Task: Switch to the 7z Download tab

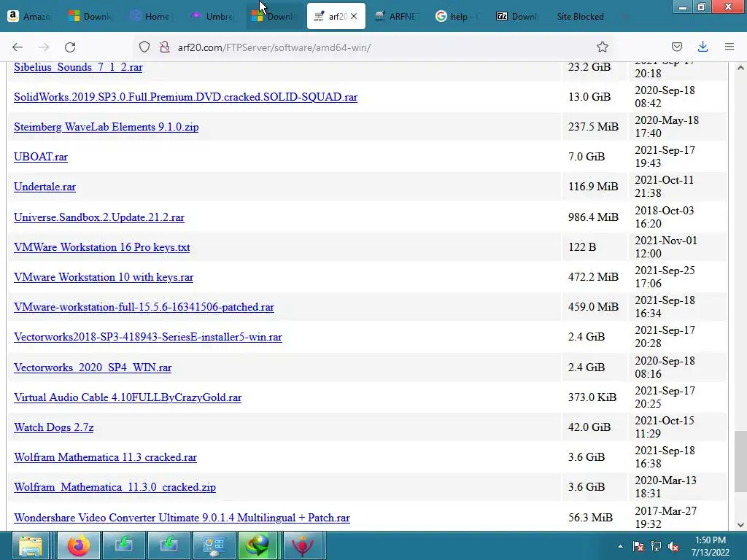Action: 519,16
